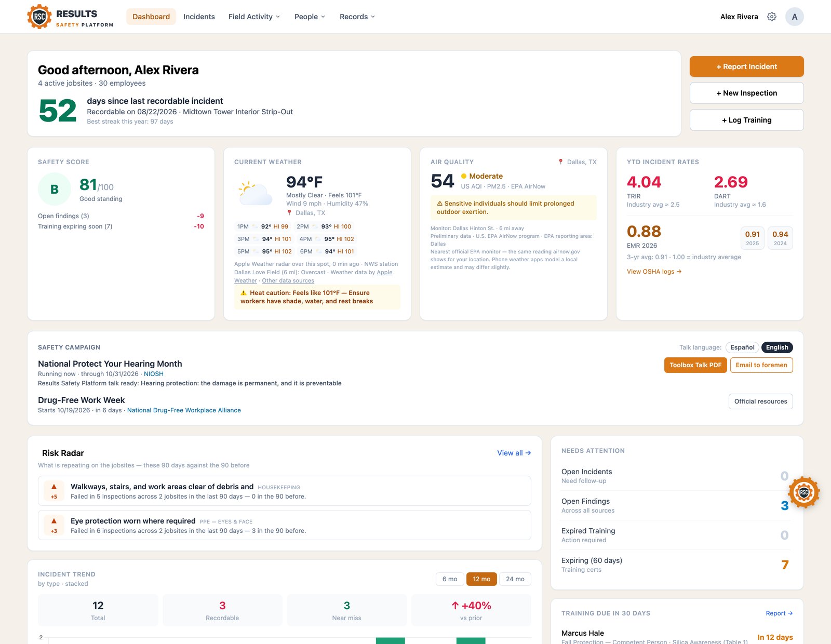Click the floating RSC gear badge
The image size is (831, 644).
click(804, 492)
